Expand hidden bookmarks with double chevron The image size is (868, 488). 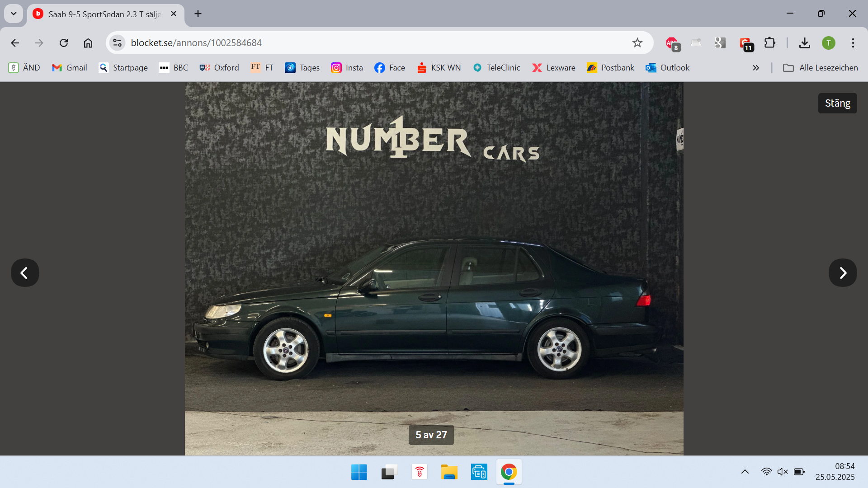(x=756, y=68)
